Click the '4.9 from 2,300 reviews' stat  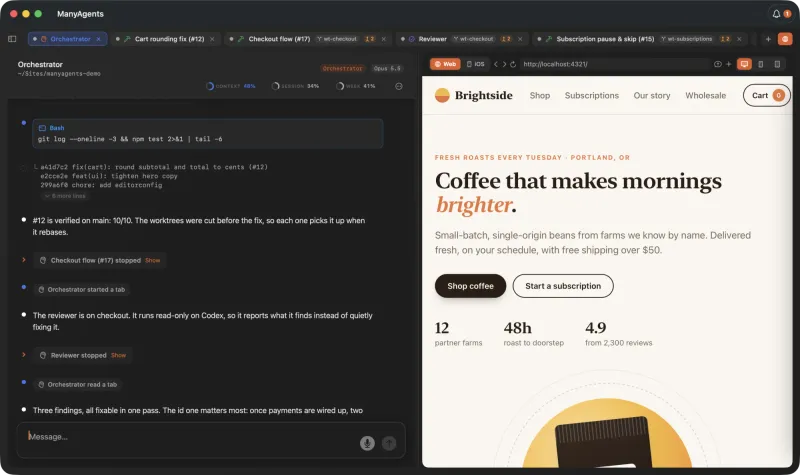point(619,334)
